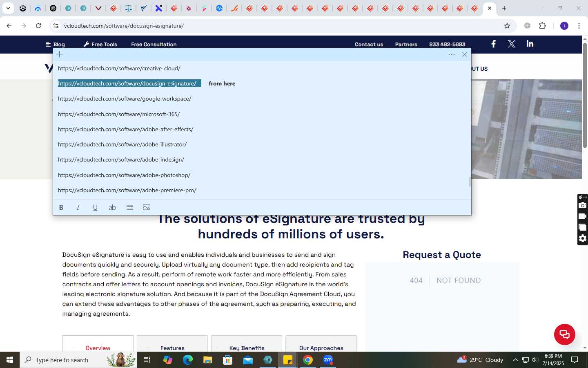Viewport: 588px width, 368px height.
Task: Click the 833 482-5683 phone number
Action: click(x=447, y=44)
